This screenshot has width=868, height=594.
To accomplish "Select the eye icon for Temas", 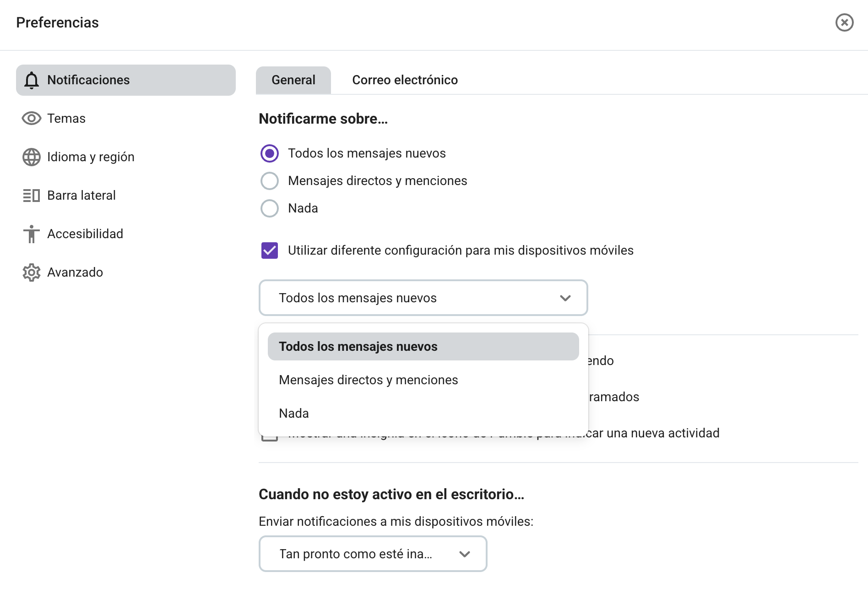I will coord(31,118).
